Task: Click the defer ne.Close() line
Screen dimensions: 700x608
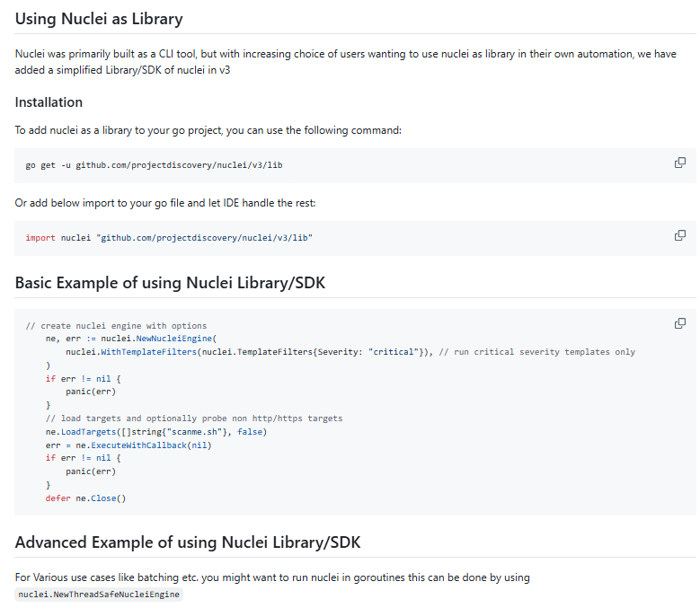Action: 86,498
